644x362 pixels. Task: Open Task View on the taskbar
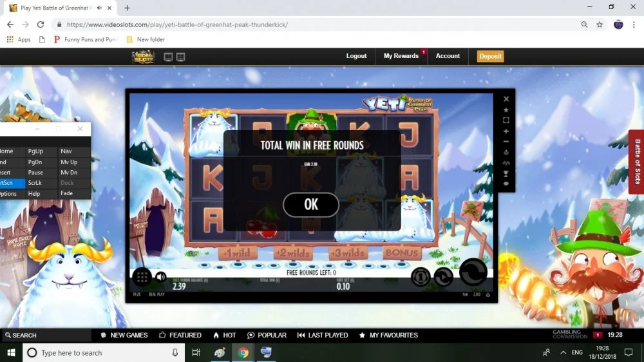[196, 352]
